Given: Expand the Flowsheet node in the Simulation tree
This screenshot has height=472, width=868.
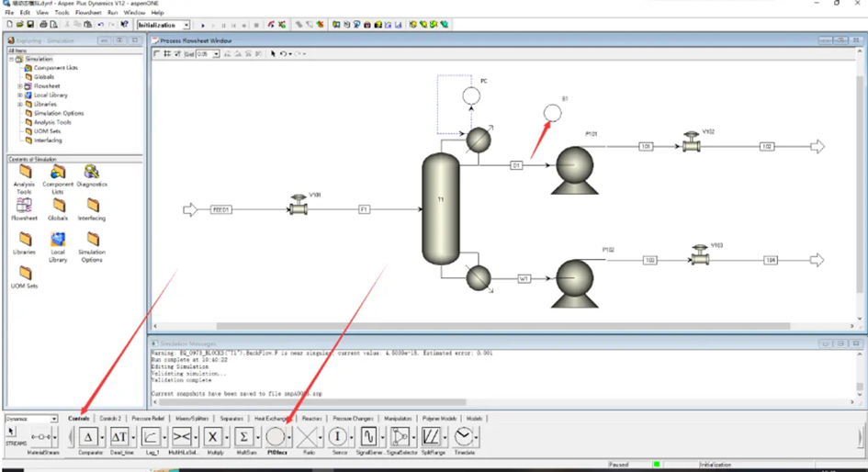Looking at the screenshot, I should pos(20,86).
